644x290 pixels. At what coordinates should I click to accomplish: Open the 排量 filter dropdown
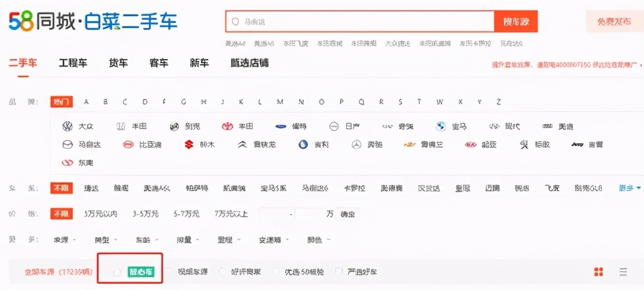[187, 240]
